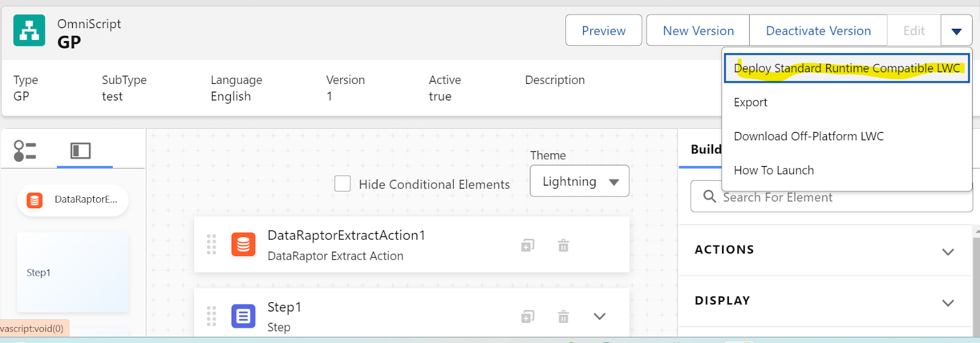
Task: Click the Language value 'English'
Action: [x=231, y=96]
